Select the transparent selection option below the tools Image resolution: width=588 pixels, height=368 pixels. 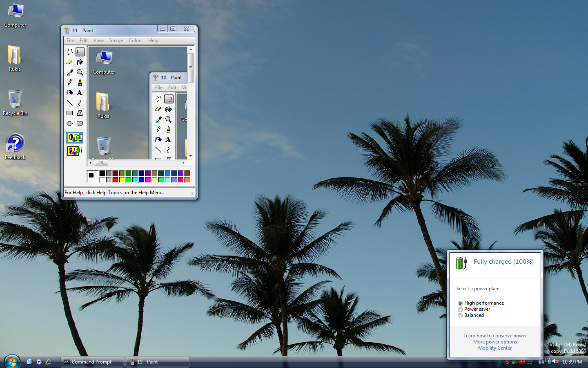(75, 151)
